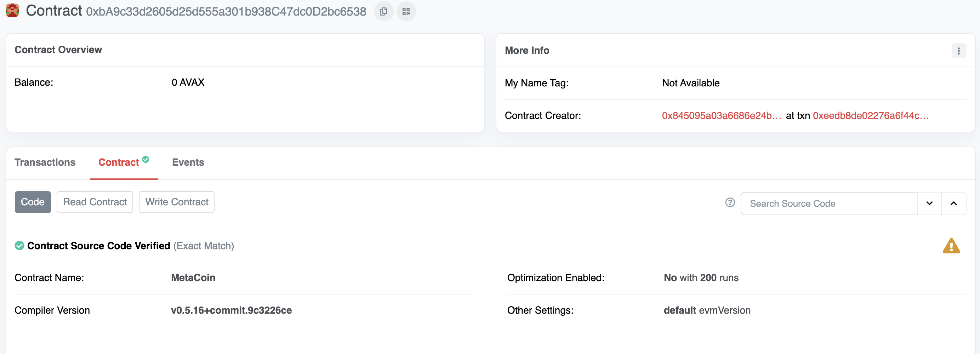Click compiler version v0.5.16+commit.9c3226ce
The height and width of the screenshot is (354, 980).
click(231, 310)
